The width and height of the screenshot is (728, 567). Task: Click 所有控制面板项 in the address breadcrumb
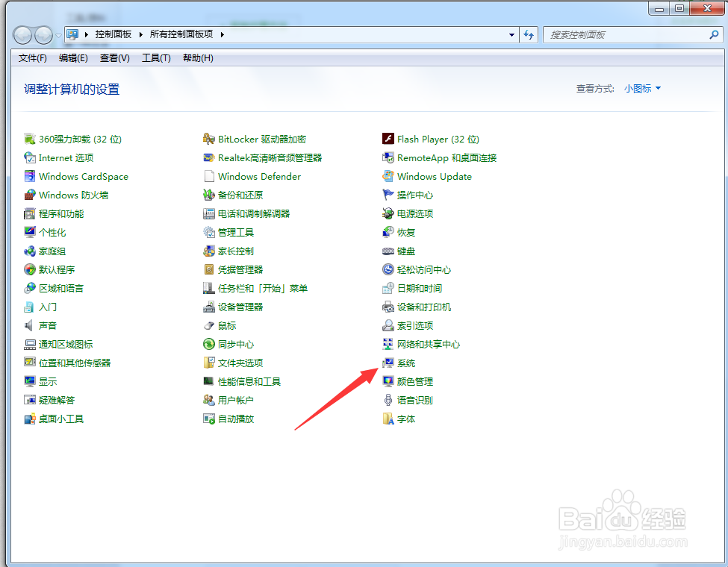point(181,34)
